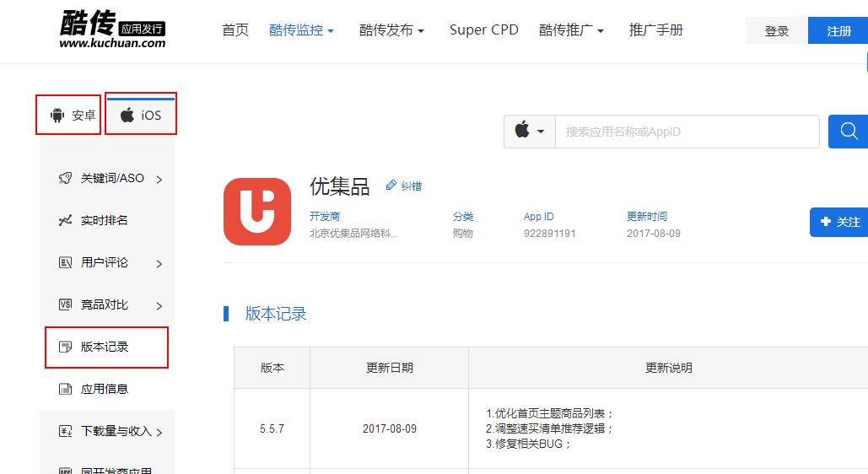Image resolution: width=868 pixels, height=474 pixels.
Task: Click the 登录 button
Action: pyautogui.click(x=777, y=30)
